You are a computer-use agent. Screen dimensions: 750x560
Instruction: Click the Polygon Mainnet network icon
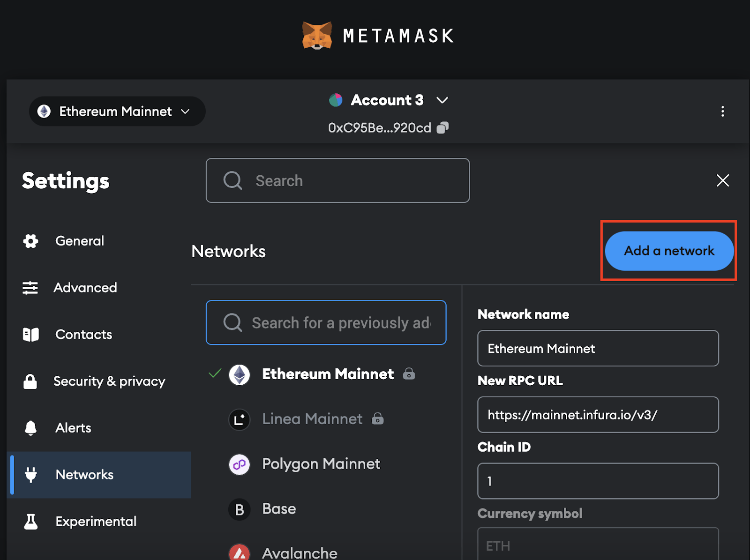pos(240,464)
